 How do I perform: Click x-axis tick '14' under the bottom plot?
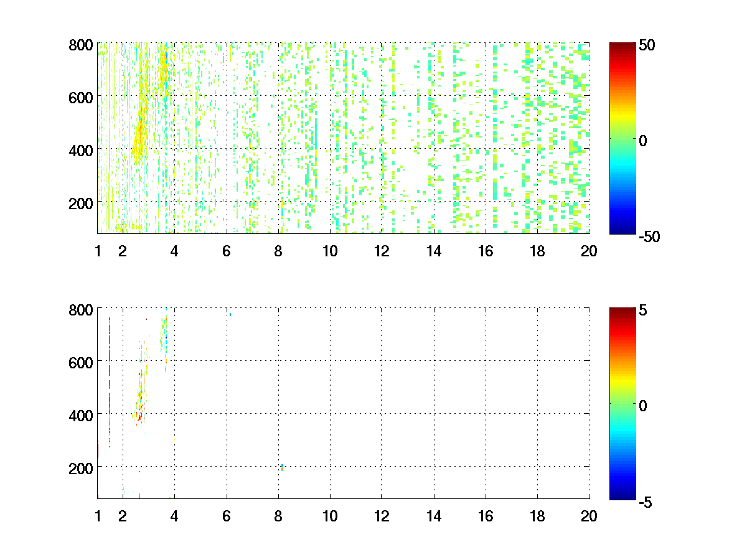(434, 515)
